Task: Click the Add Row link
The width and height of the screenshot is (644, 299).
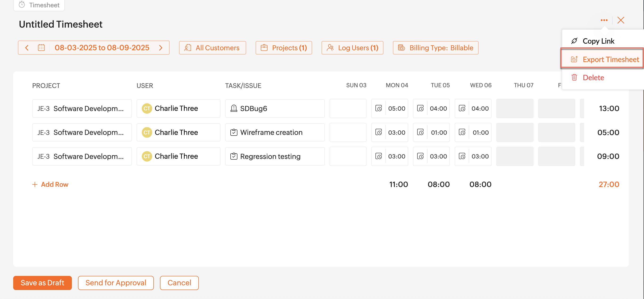Action: point(50,184)
